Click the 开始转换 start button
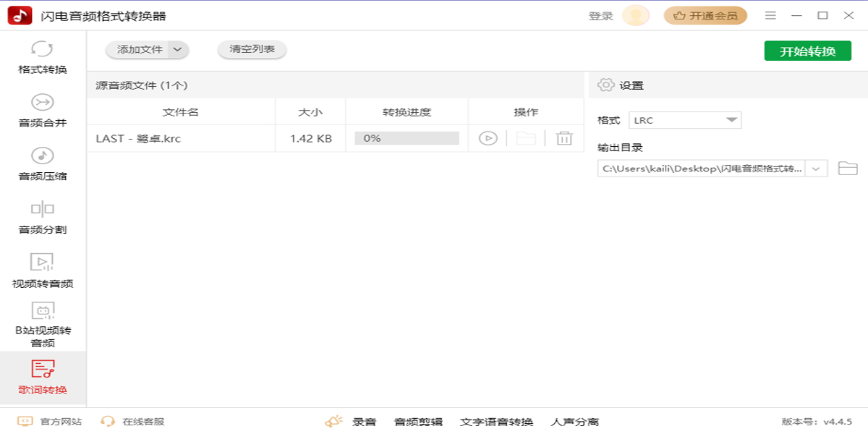 pos(808,51)
